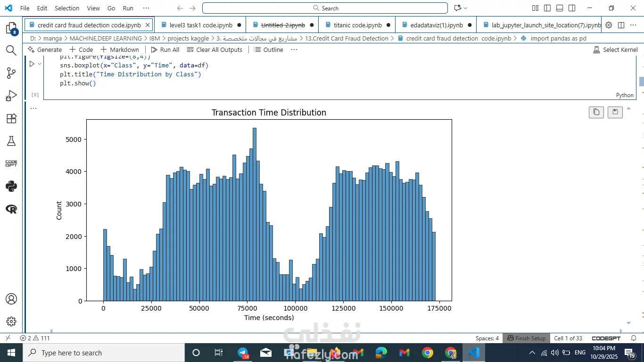The height and width of the screenshot is (362, 644).
Task: Click Clear All Outputs
Action: pos(215,49)
